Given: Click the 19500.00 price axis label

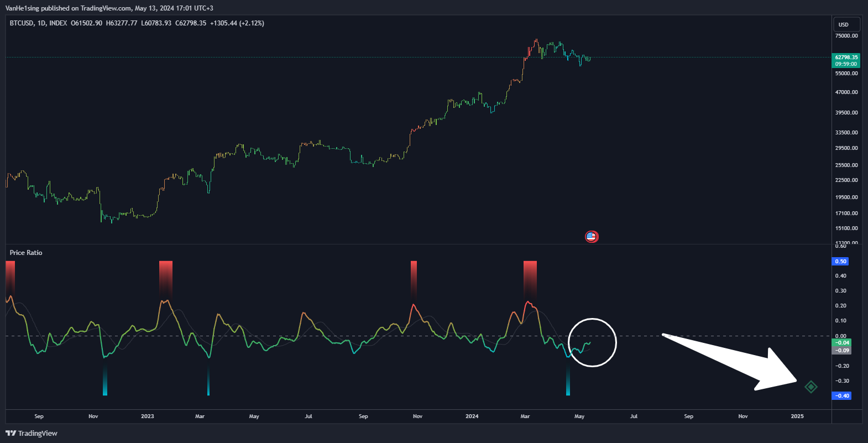Looking at the screenshot, I should click(x=846, y=197).
